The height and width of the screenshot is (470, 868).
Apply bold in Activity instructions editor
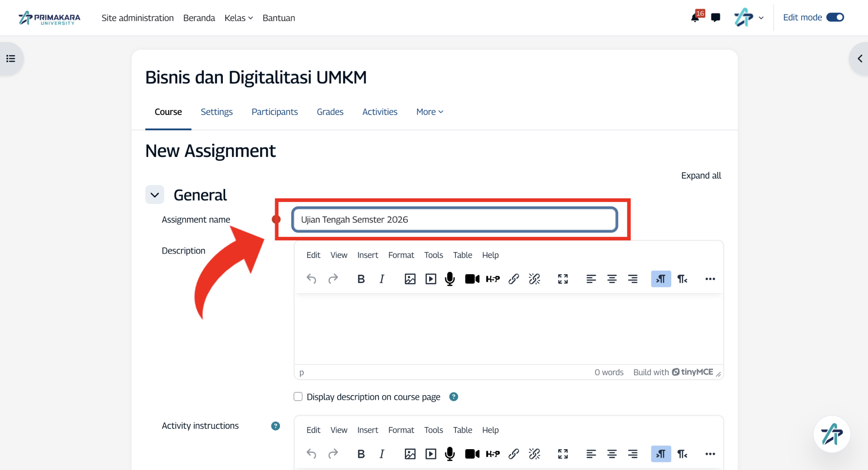coord(361,454)
